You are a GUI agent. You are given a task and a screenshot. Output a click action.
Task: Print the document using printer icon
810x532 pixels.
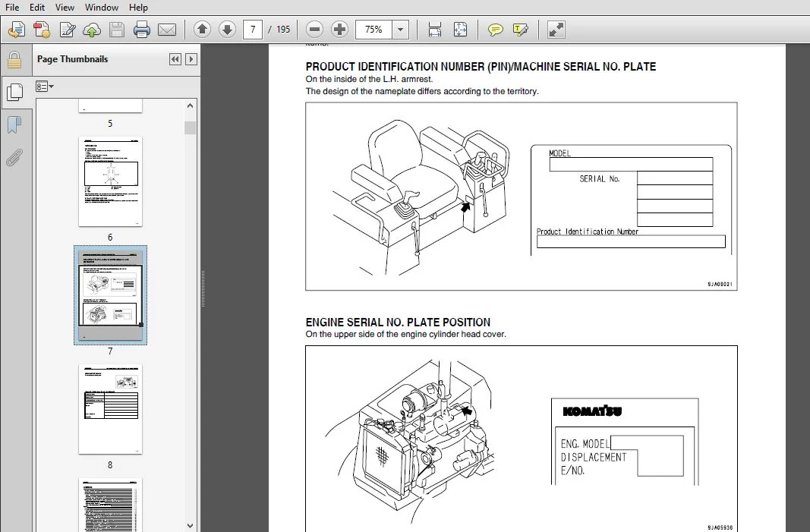coord(141,30)
